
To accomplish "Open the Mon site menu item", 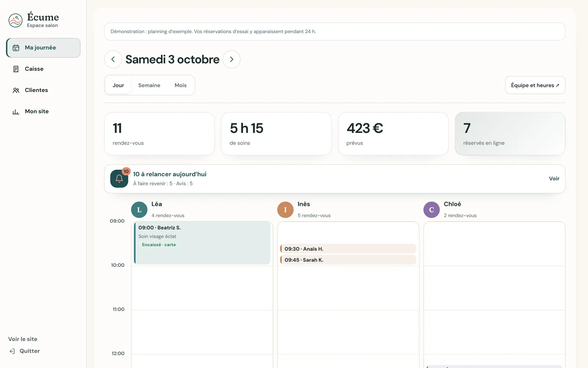I will coord(43,112).
